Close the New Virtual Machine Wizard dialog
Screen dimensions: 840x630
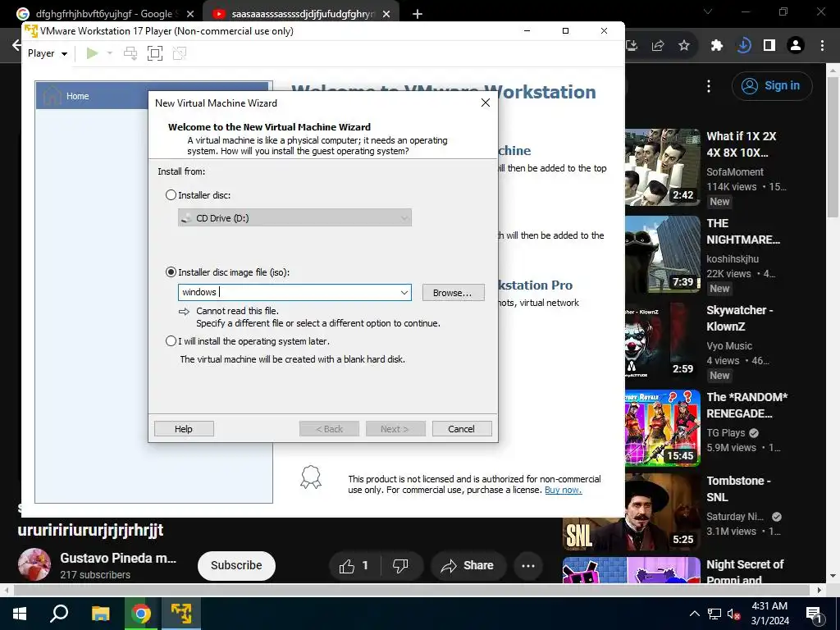click(486, 103)
